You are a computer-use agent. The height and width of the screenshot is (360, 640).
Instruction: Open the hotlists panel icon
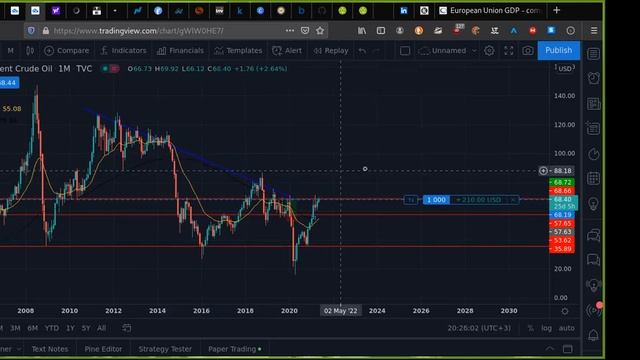click(593, 154)
